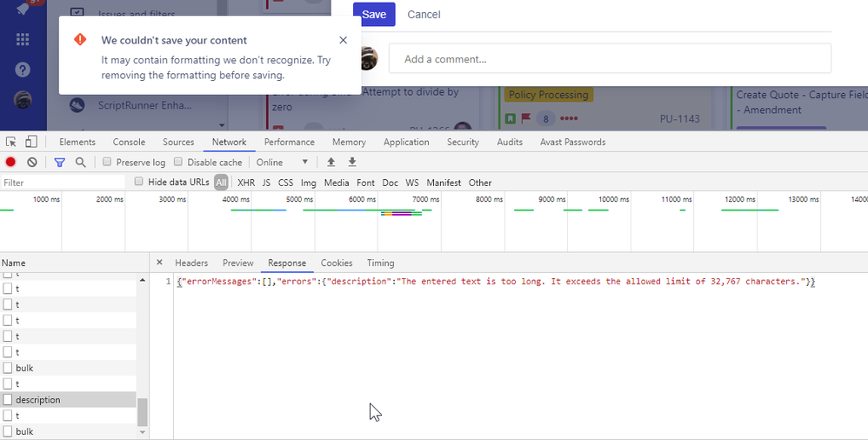Viewport: 868px width, 440px height.
Task: Filter requests by Other
Action: [480, 183]
